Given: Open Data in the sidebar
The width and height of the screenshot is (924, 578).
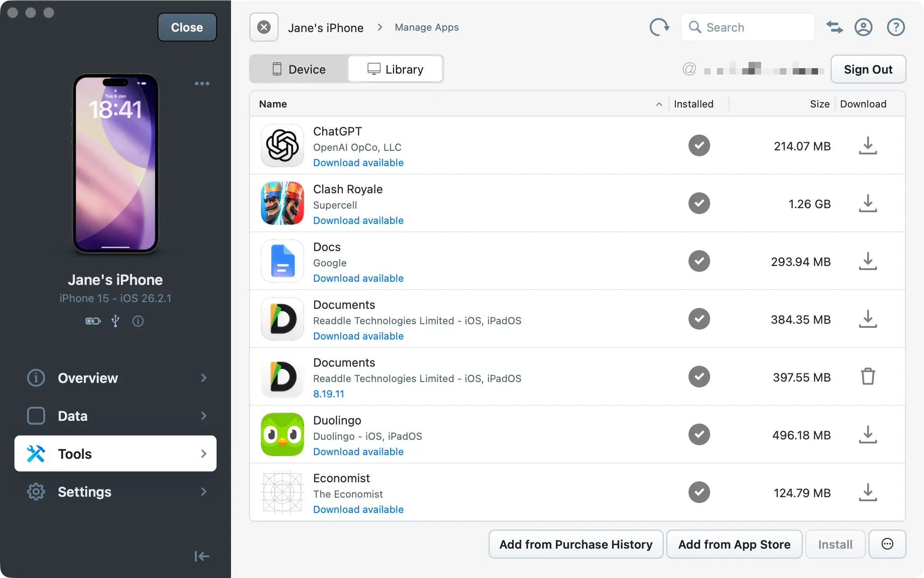Looking at the screenshot, I should tap(115, 415).
